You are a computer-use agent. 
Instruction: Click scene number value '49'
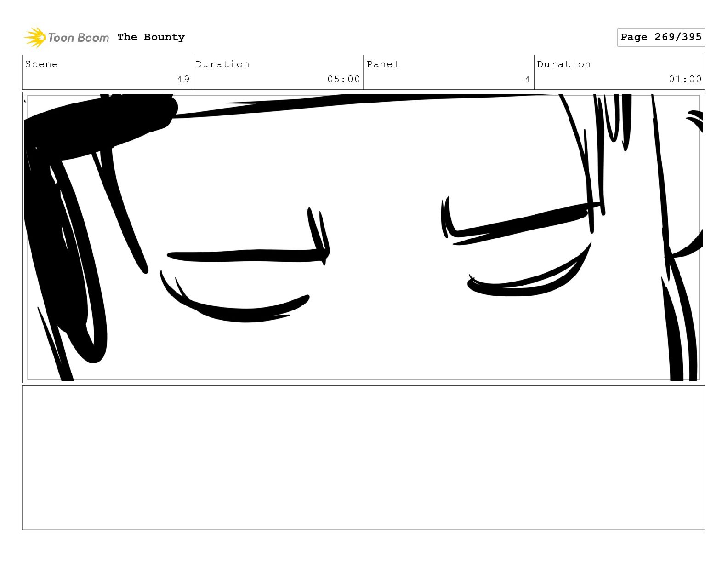click(x=183, y=79)
